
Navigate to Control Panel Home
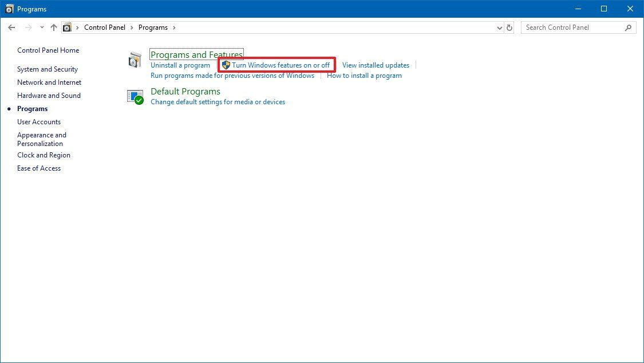48,50
